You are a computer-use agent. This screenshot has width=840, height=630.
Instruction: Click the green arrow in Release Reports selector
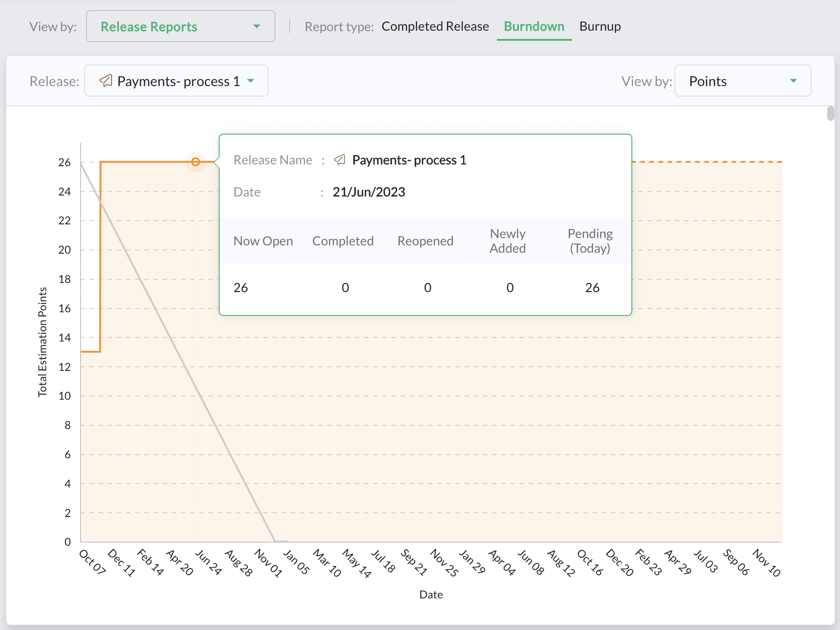(x=257, y=27)
